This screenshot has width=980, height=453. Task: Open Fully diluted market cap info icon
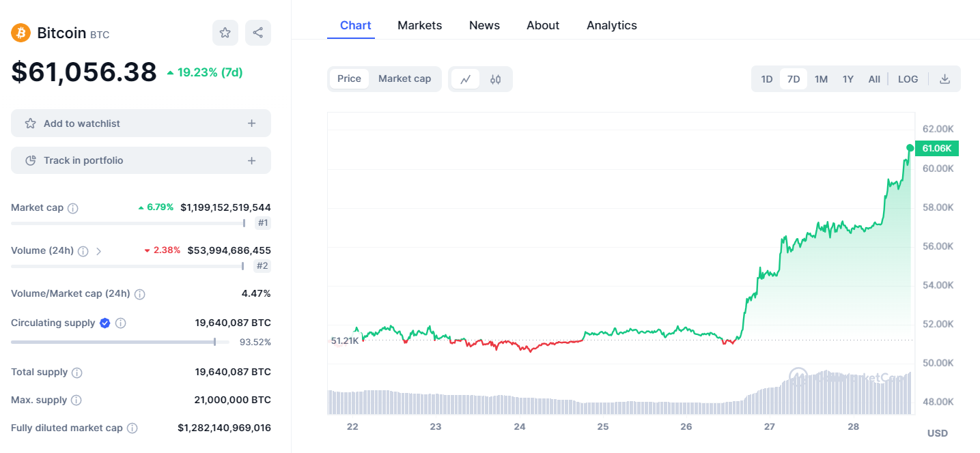pos(132,428)
